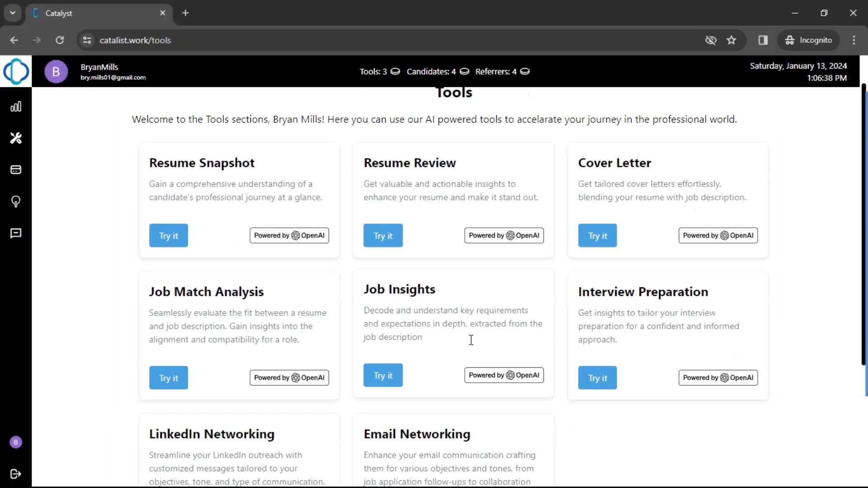Try Job Match Analysis tool
The height and width of the screenshot is (488, 868).
point(169,378)
